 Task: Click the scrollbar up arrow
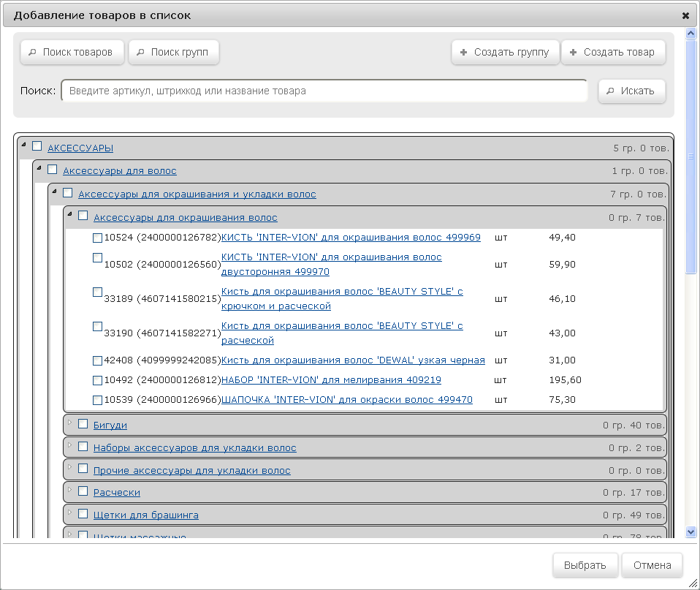[691, 33]
